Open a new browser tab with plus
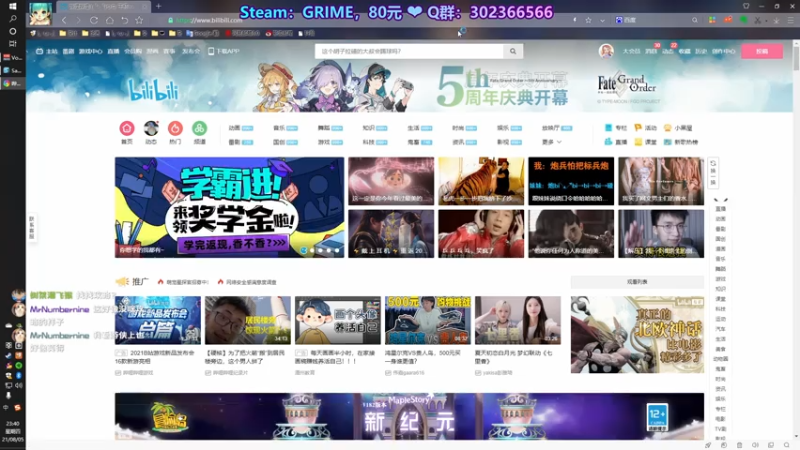800x450 pixels. pos(158,6)
